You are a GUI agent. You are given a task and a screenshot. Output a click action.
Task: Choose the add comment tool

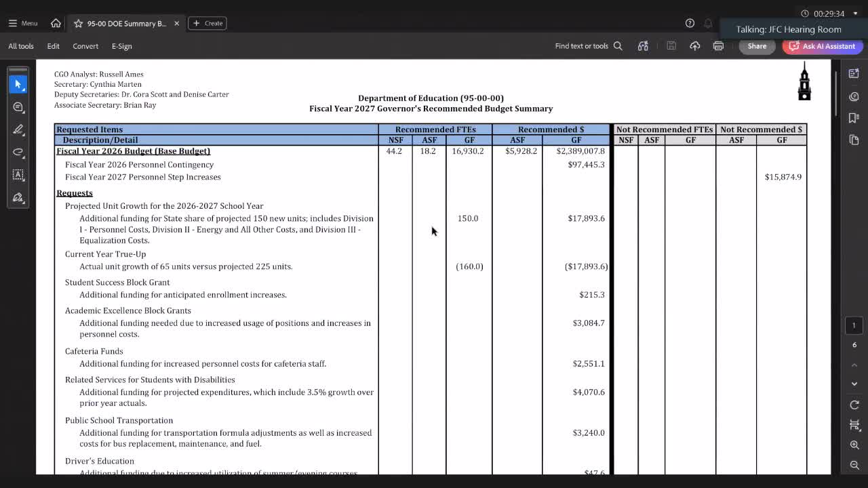pos(18,107)
